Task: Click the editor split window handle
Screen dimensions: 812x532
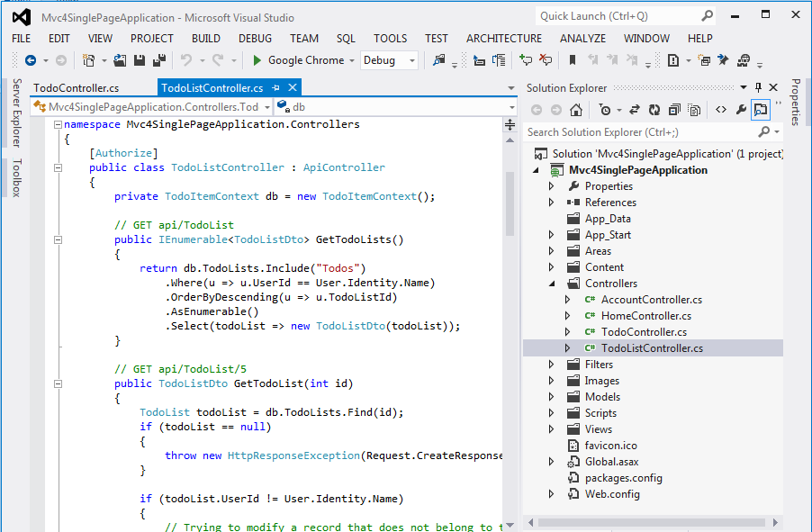Action: tap(510, 124)
